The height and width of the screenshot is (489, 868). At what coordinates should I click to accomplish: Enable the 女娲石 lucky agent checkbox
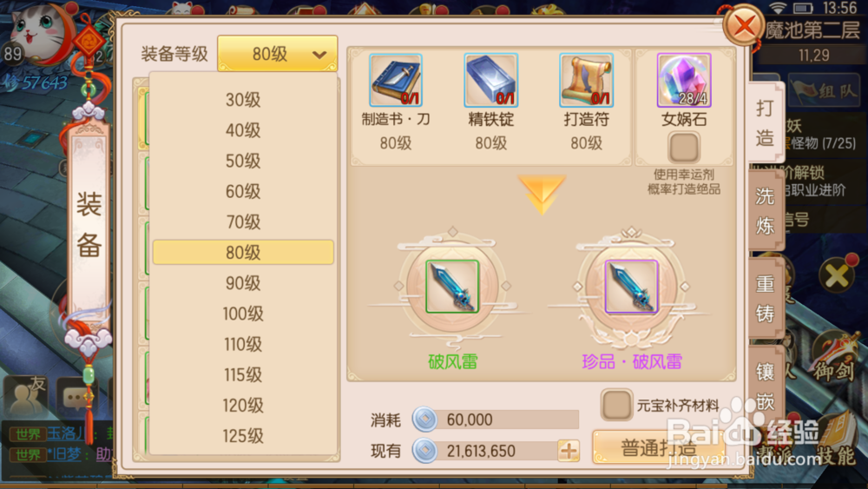[x=684, y=148]
